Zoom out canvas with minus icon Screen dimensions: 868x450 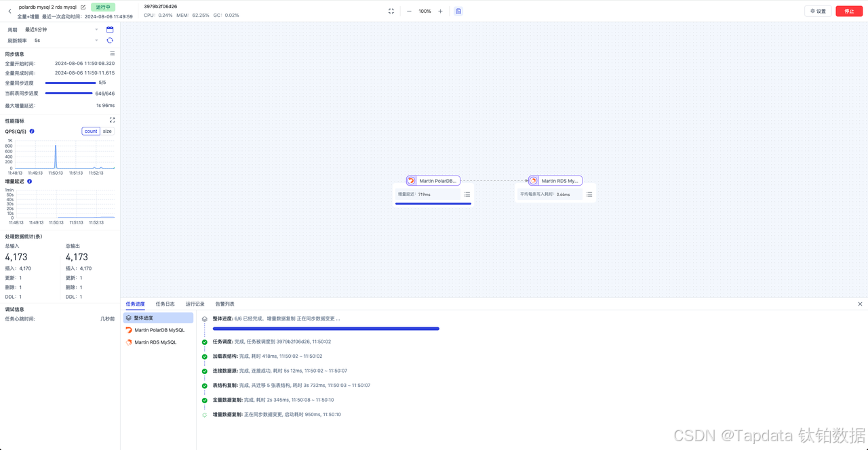409,11
